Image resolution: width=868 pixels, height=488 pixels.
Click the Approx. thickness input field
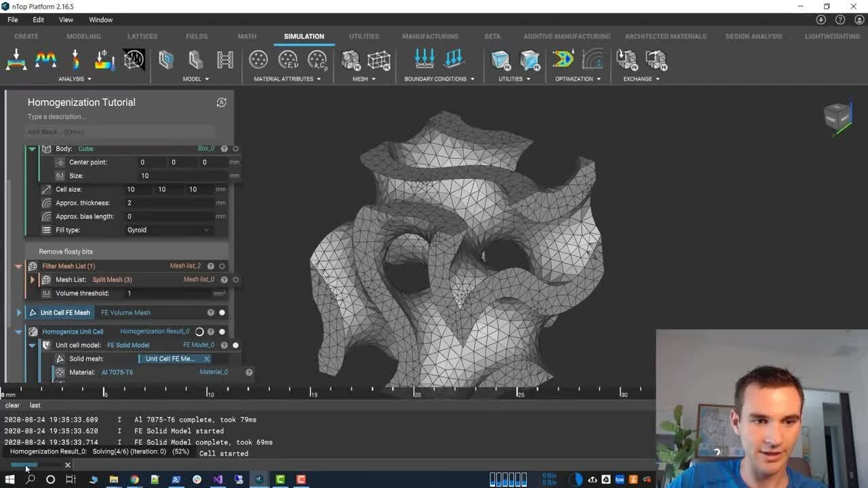(x=169, y=203)
